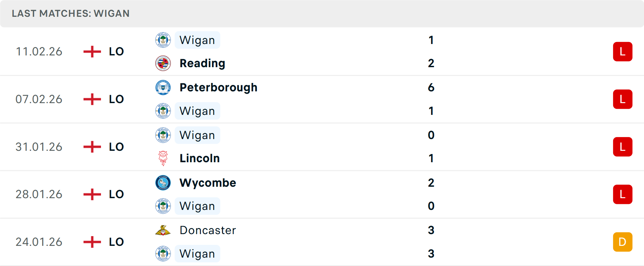644x266 pixels.
Task: Click the England flag next to the Doncaster fixture
Action: pos(91,241)
